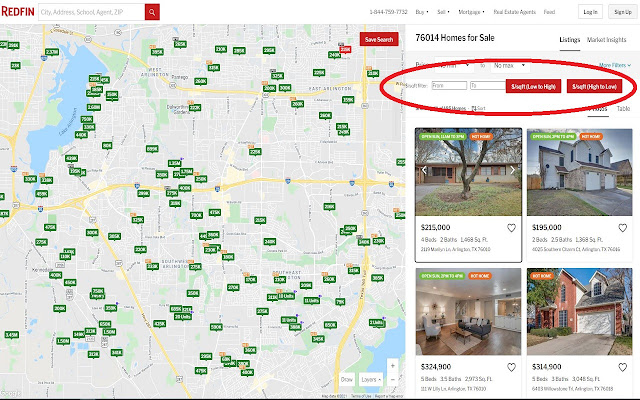Click the 76014 Homes for Sale heading

[x=455, y=38]
